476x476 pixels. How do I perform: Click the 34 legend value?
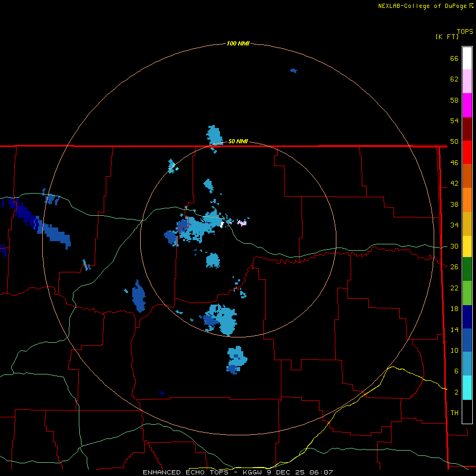click(x=454, y=225)
